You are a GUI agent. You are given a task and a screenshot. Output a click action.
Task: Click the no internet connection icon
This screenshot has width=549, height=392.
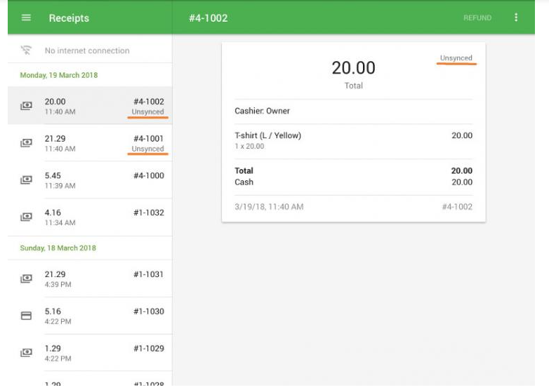point(26,50)
